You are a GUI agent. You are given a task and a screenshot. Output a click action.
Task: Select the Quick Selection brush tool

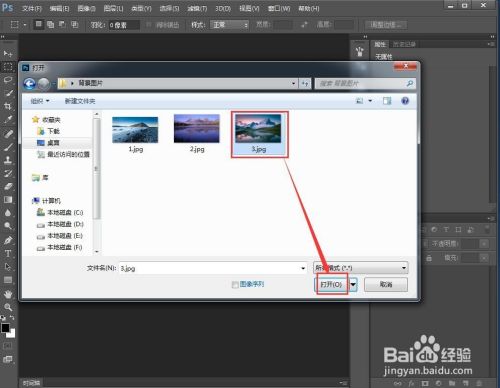(x=8, y=93)
